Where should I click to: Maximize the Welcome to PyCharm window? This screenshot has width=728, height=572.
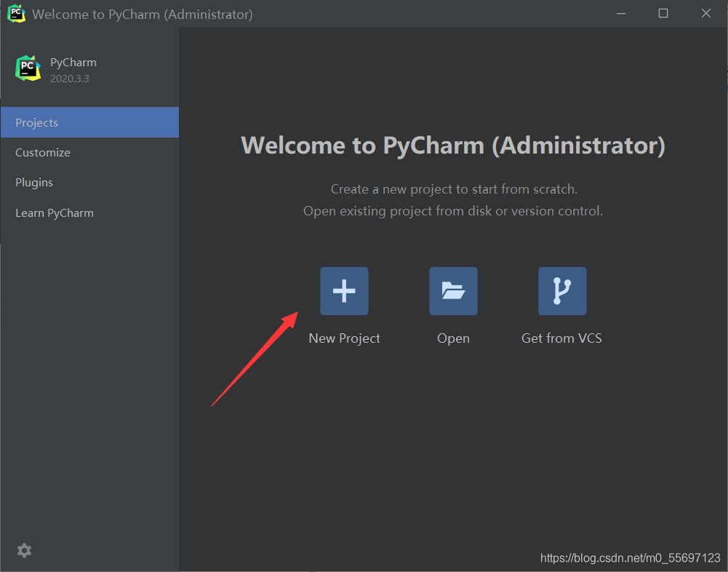[x=663, y=14]
